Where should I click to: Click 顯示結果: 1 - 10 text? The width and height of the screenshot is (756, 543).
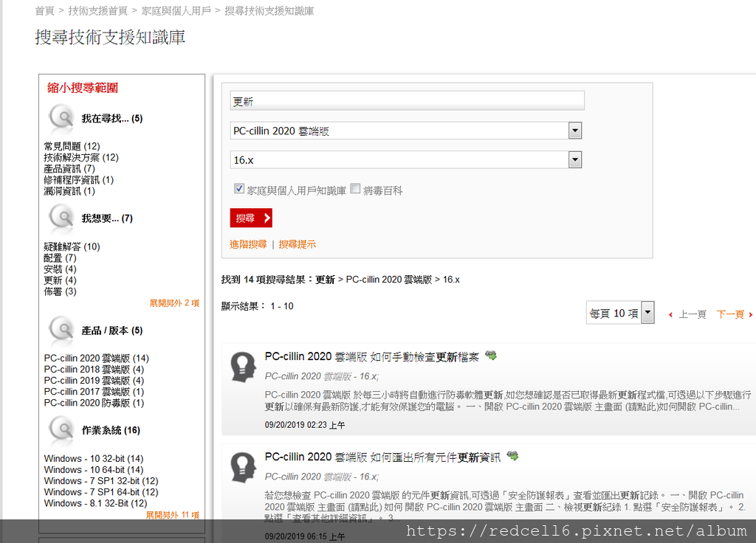[x=257, y=306]
